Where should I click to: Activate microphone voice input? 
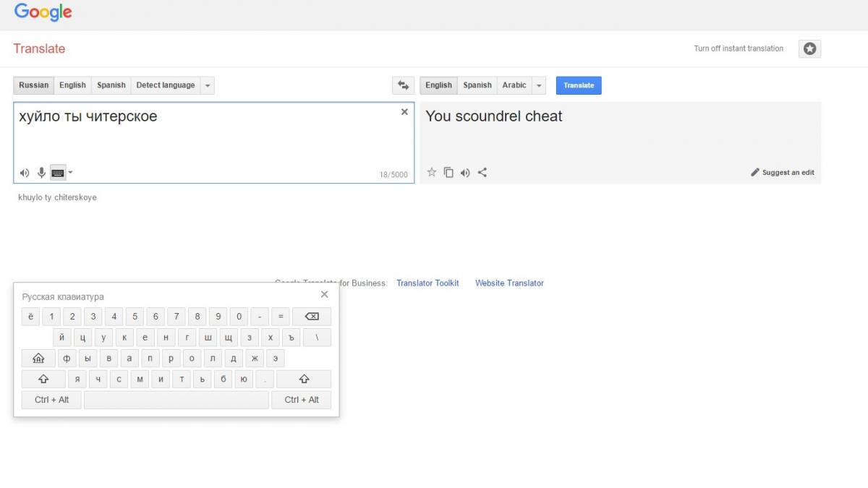41,173
